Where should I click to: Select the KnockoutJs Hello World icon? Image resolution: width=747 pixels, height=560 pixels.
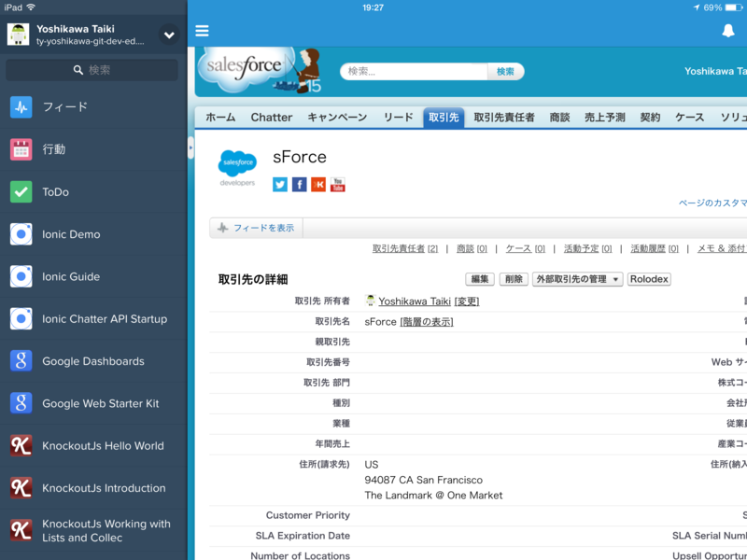tap(19, 445)
